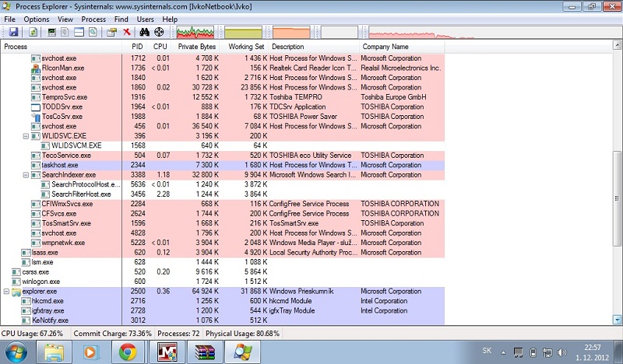The height and width of the screenshot is (364, 623).
Task: Click the physical memory usage graph in toolbar
Action: [x=294, y=33]
